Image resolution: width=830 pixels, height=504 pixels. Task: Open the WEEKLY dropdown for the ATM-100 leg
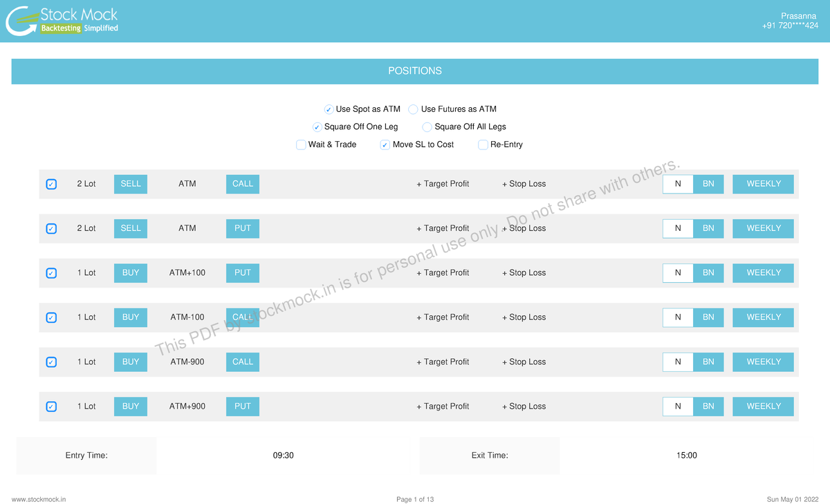[763, 317]
